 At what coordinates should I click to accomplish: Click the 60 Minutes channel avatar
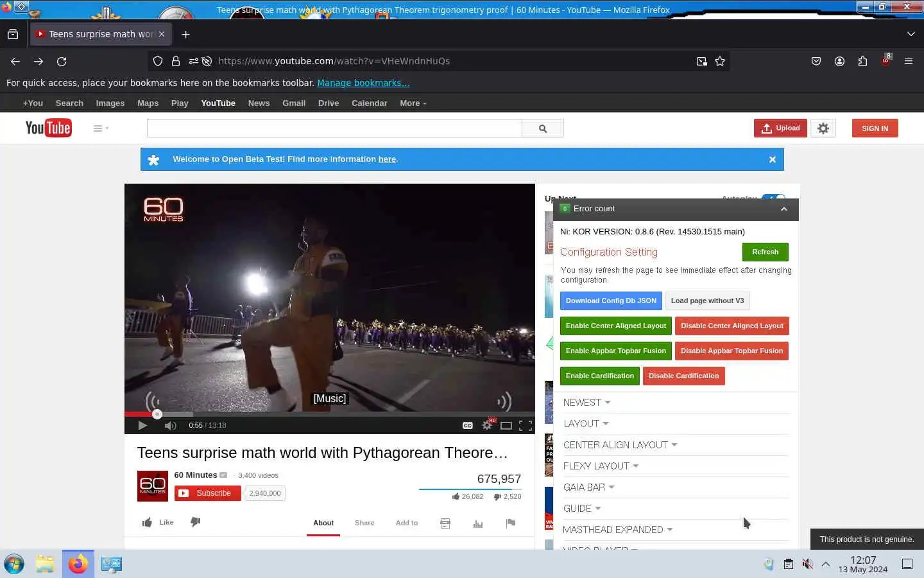pos(153,486)
